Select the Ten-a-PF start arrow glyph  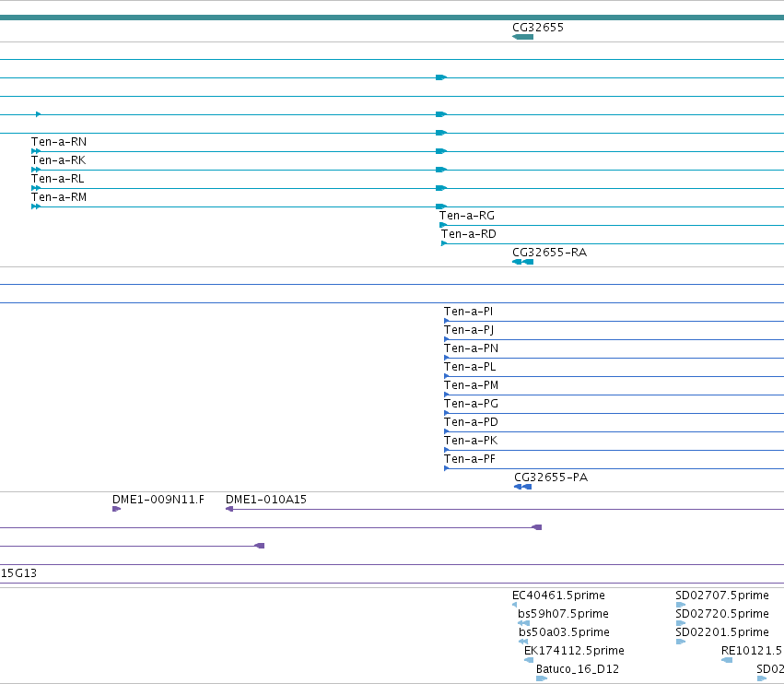point(446,469)
